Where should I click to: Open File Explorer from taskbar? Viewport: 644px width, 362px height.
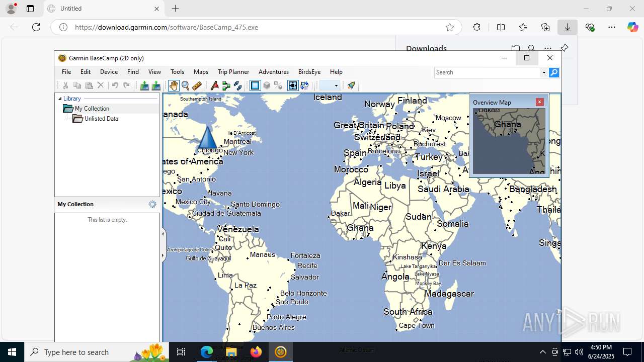tap(231, 352)
